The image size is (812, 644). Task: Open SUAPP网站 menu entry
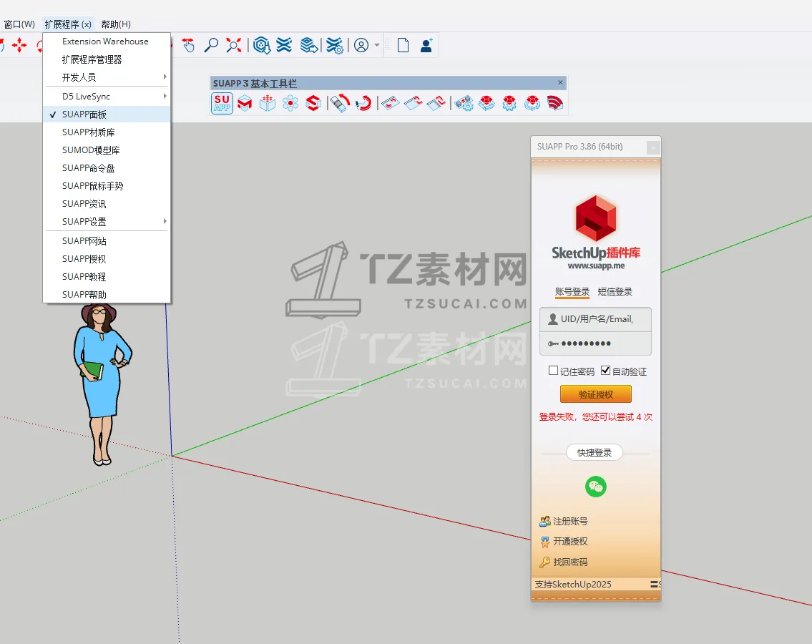107,241
